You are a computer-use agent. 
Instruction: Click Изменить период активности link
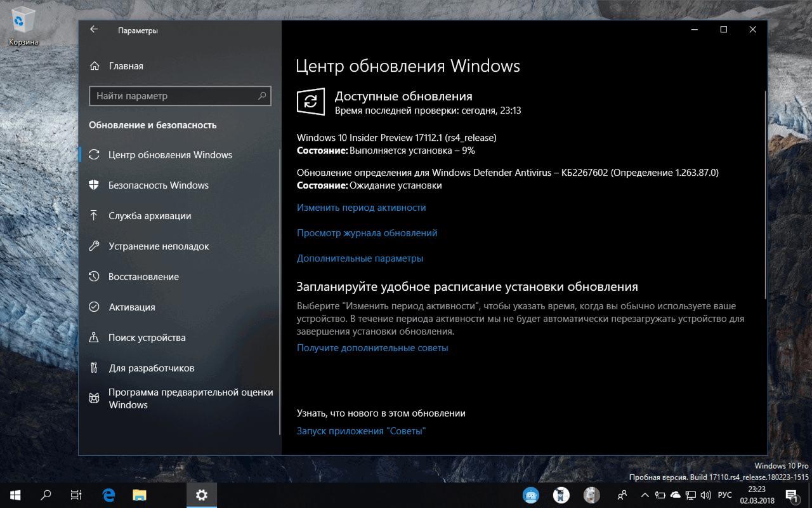(x=362, y=208)
